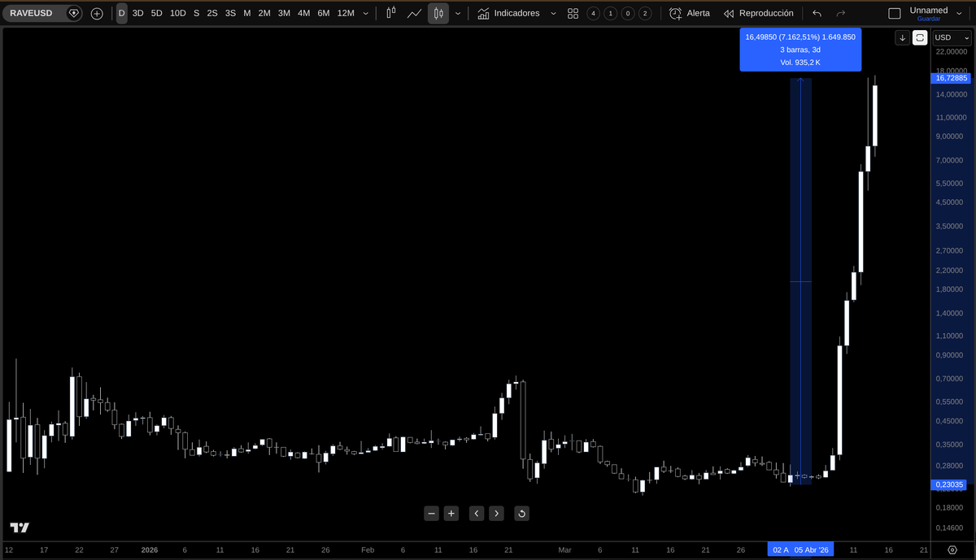The image size is (976, 560).
Task: Click the Reproducción rewind icon
Action: click(728, 13)
